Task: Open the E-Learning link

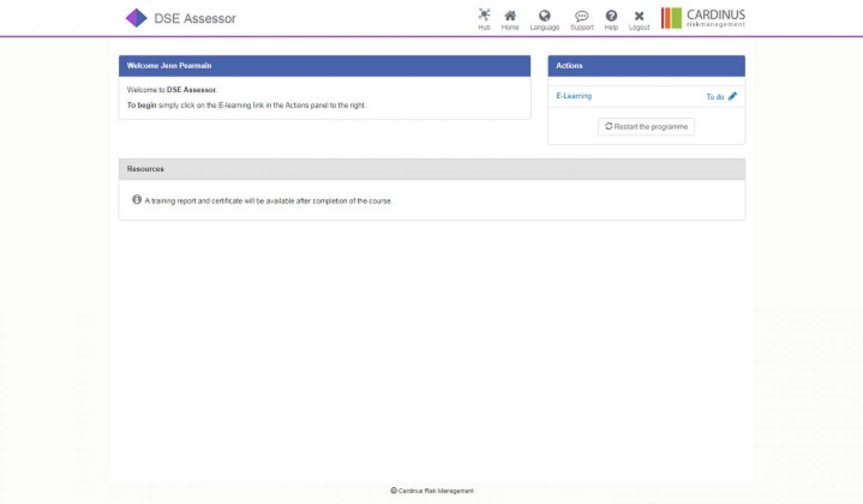Action: click(x=573, y=96)
